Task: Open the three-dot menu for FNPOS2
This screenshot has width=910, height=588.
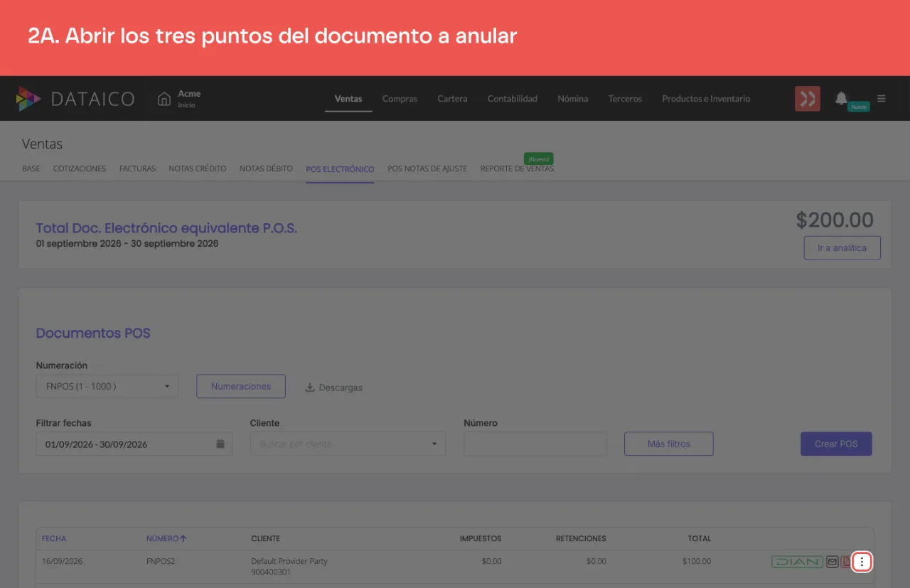Action: [x=862, y=562]
